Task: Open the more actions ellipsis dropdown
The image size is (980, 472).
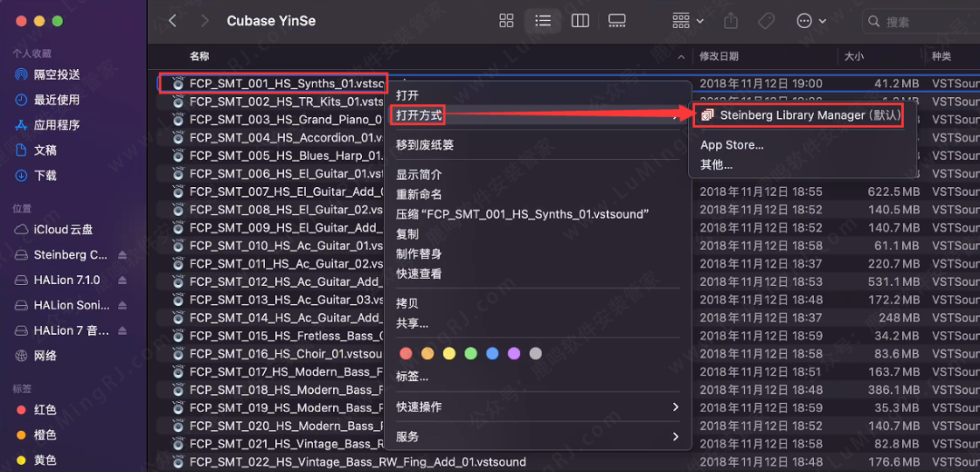Action: pos(811,21)
